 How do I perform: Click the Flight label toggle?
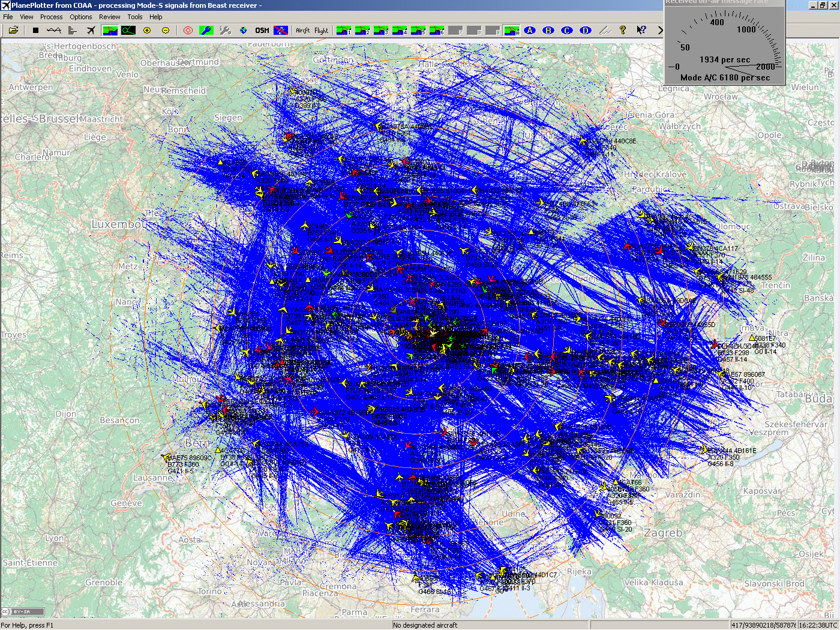click(x=321, y=31)
